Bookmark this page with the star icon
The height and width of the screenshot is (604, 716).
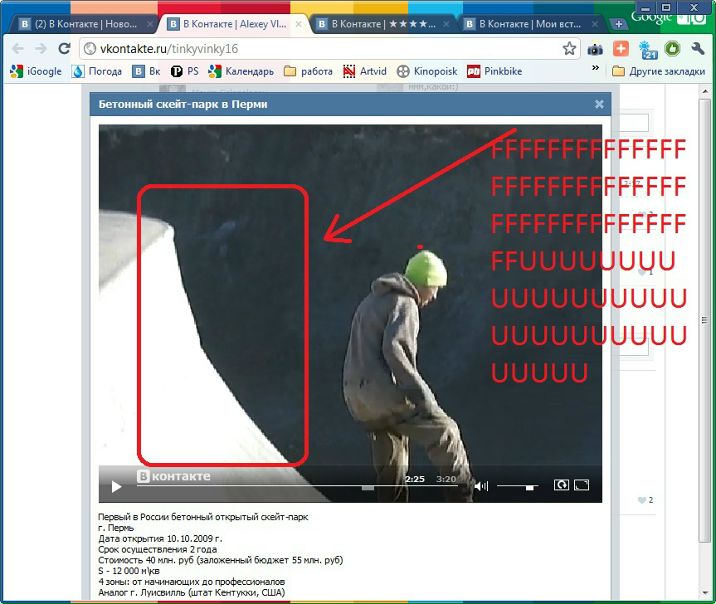tap(569, 48)
